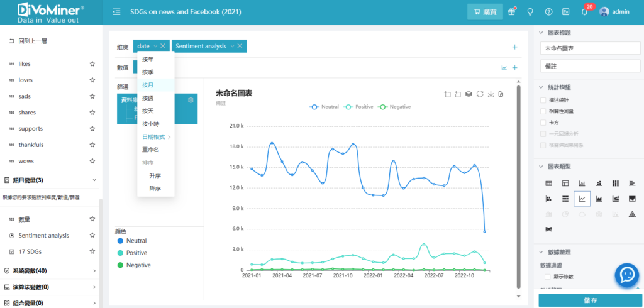Refresh the chart with reload icon

tap(480, 94)
